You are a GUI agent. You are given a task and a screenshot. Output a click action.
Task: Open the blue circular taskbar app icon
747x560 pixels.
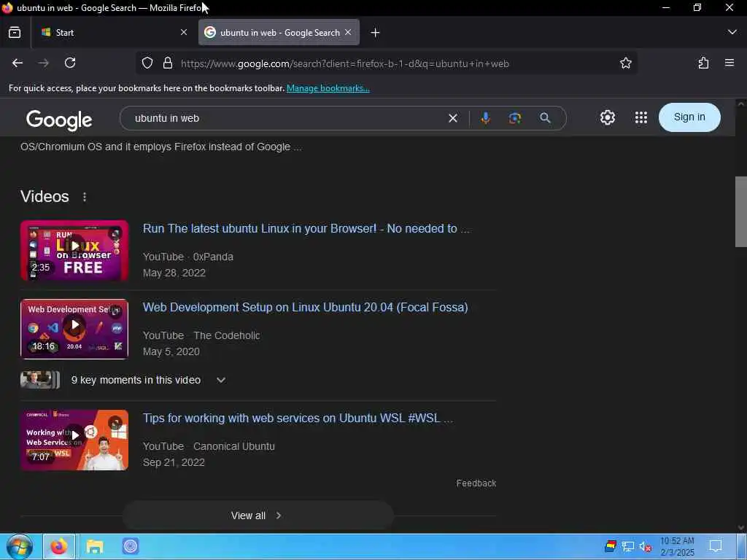[x=131, y=547]
